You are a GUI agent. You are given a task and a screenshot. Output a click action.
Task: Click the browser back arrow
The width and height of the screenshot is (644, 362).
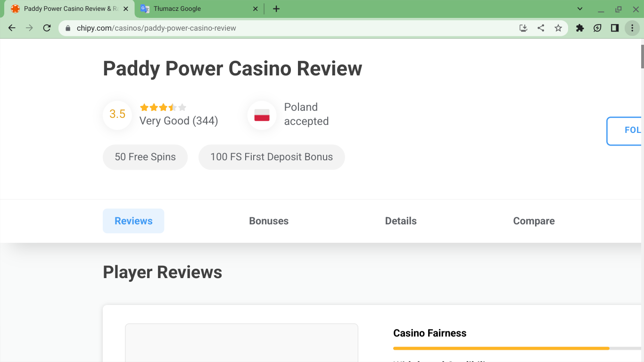(12, 28)
